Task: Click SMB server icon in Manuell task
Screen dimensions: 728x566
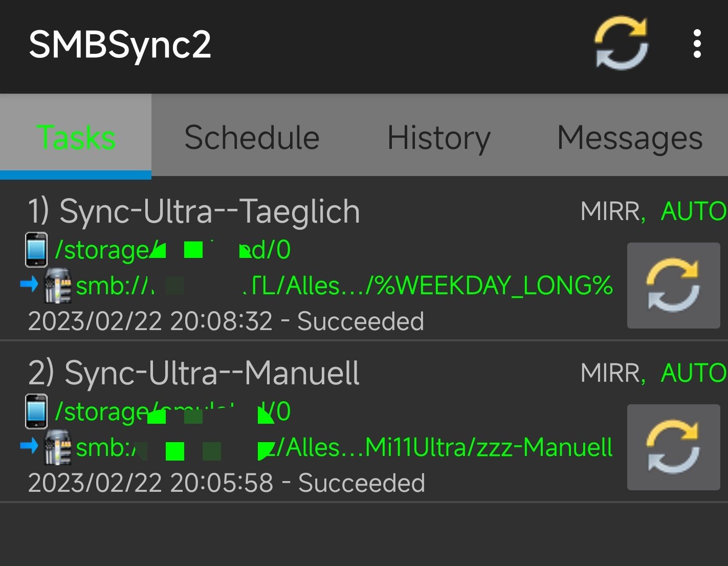Action: click(x=57, y=447)
